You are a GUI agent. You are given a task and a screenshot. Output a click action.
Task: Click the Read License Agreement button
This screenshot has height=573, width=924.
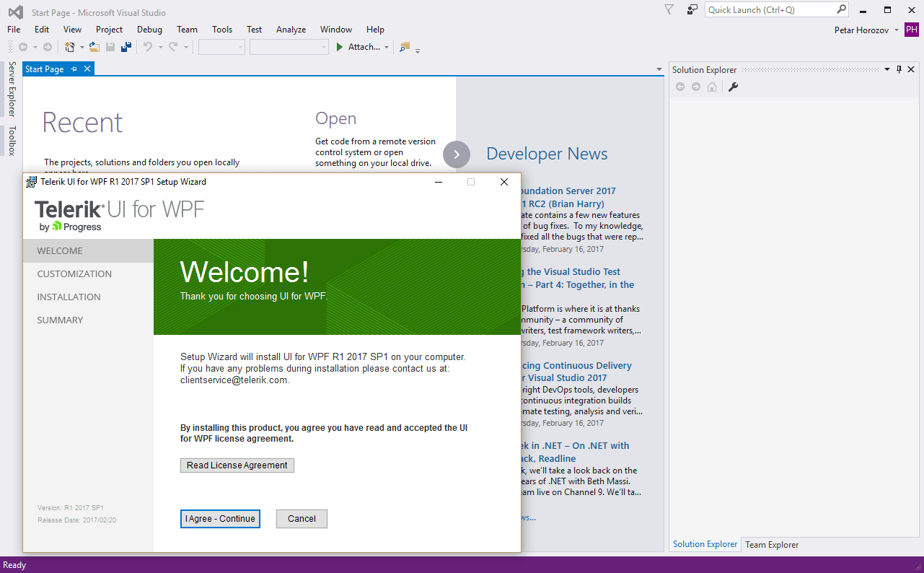coord(237,465)
